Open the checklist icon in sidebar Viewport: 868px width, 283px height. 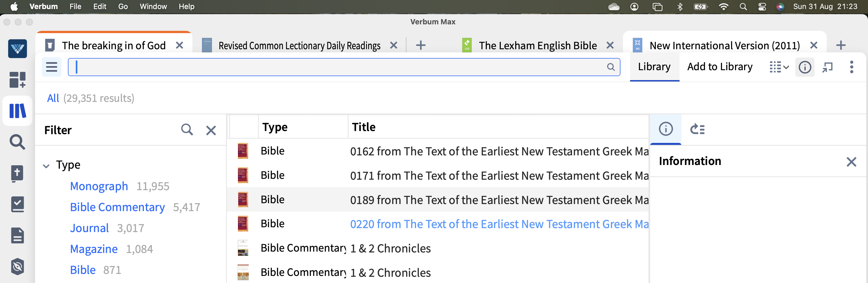[x=18, y=205]
